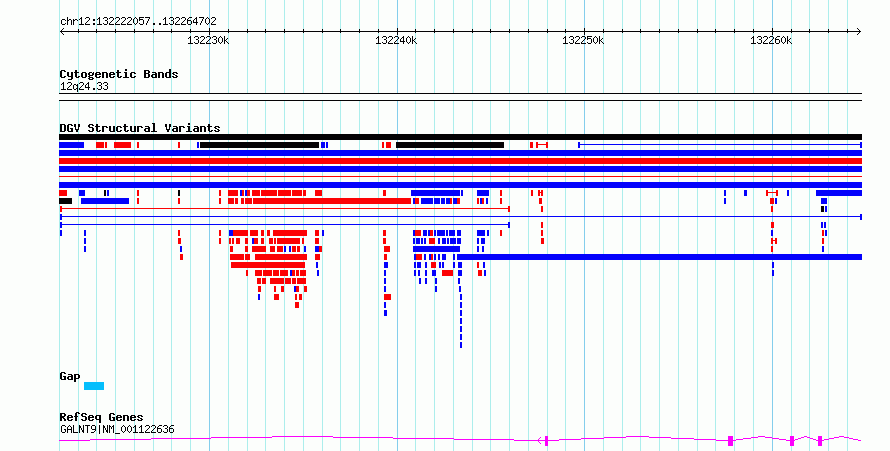Open the Cytogenetic Bands track title
The height and width of the screenshot is (451, 890).
pyautogui.click(x=119, y=74)
